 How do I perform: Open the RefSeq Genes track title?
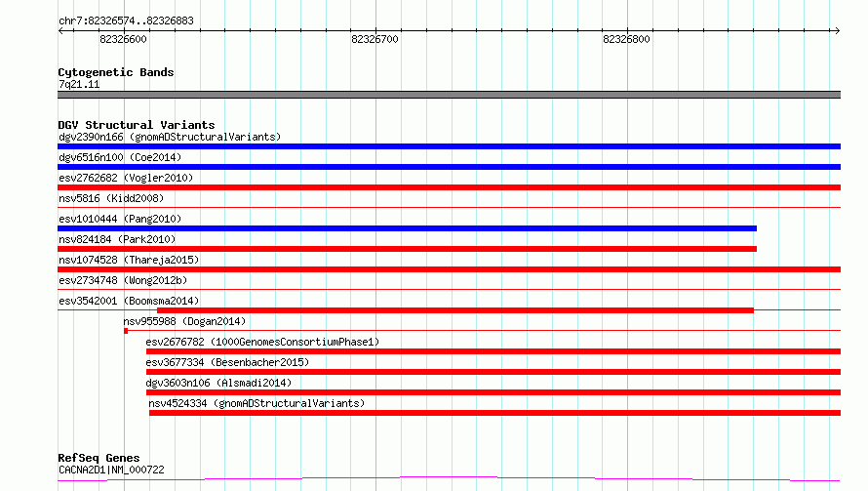(99, 458)
